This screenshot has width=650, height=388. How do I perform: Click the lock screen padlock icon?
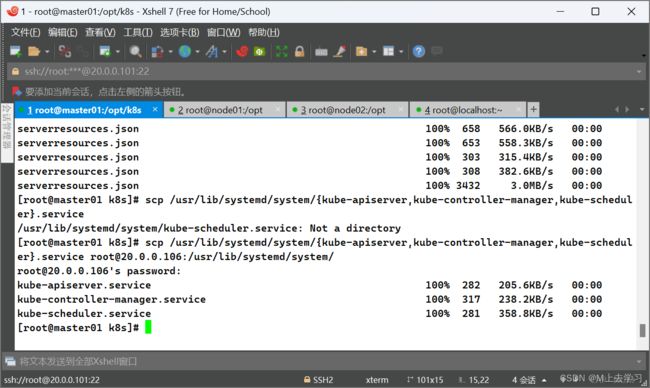tap(299, 51)
